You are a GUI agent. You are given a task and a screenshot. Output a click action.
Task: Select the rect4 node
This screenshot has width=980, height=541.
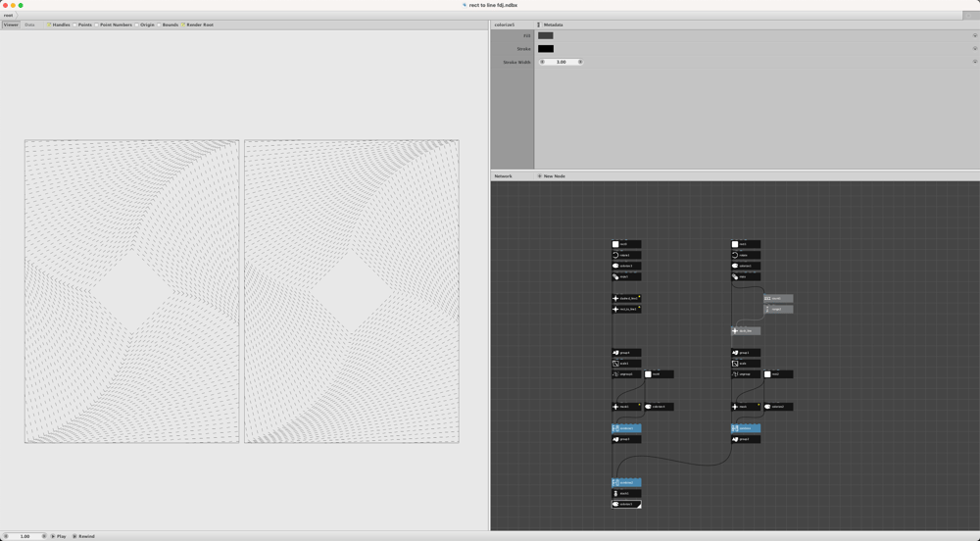click(659, 374)
